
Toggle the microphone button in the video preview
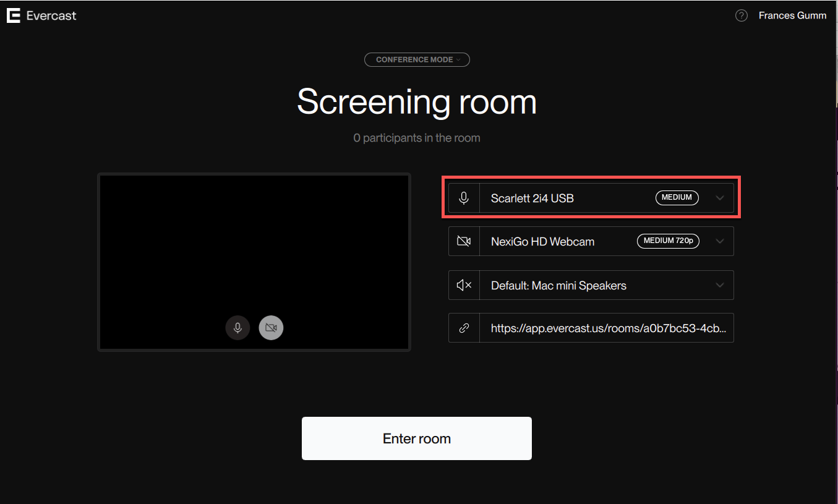237,328
